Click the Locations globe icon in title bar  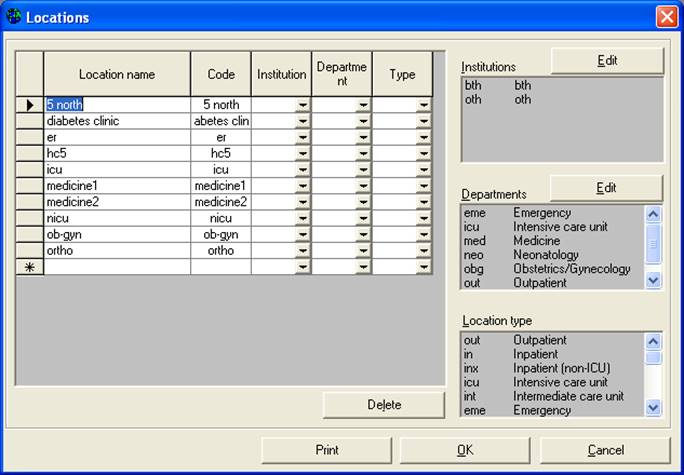[14, 17]
